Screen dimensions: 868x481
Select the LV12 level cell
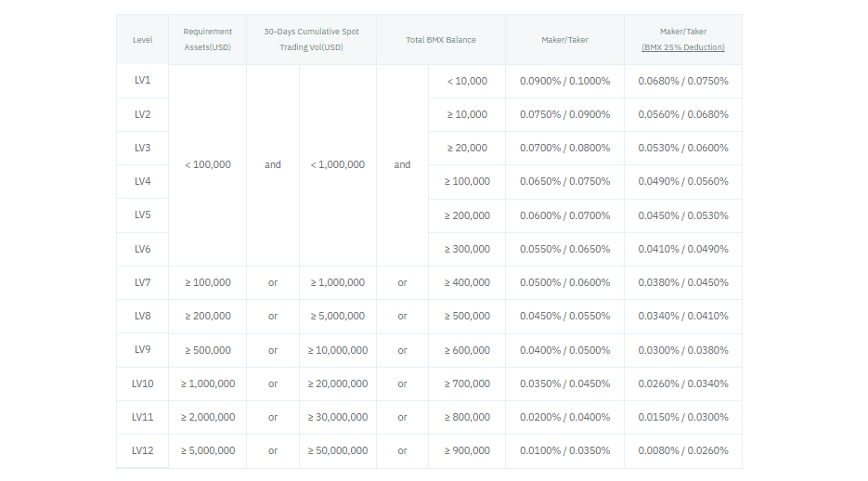(142, 450)
